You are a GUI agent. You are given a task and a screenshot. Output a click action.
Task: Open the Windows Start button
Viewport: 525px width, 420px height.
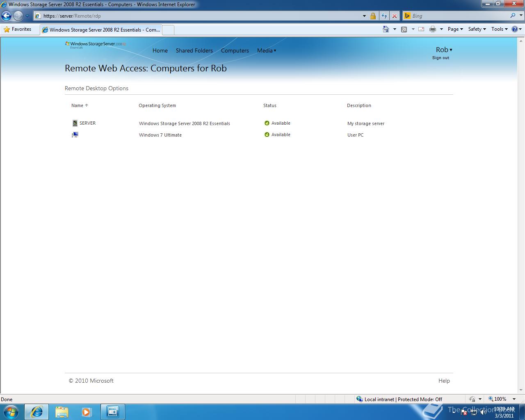11,412
